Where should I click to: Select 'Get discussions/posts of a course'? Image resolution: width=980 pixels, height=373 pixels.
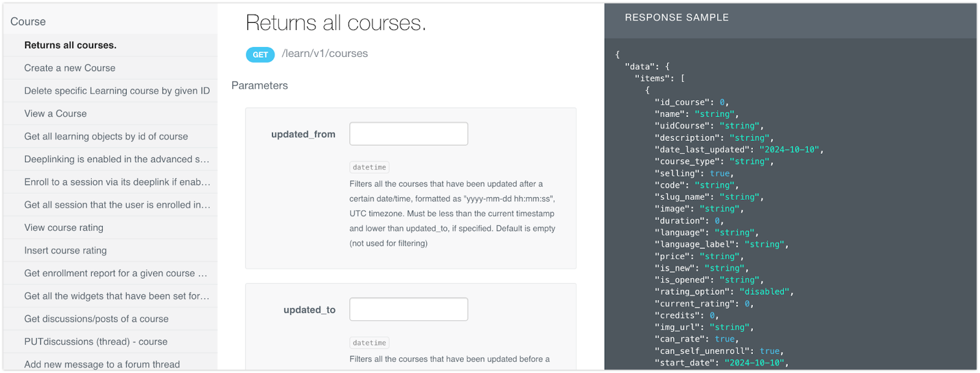tap(96, 319)
